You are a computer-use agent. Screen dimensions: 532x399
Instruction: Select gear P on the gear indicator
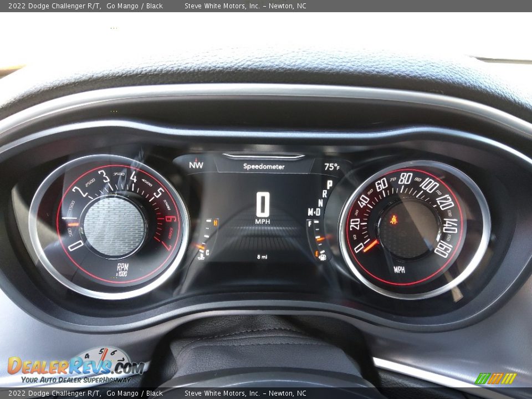click(329, 185)
